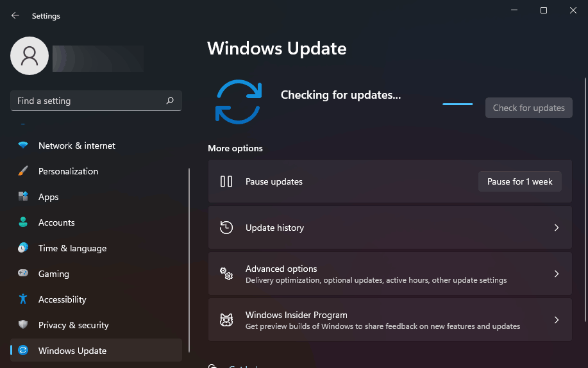Select Gaming in the sidebar
This screenshot has height=368, width=588.
point(96,274)
